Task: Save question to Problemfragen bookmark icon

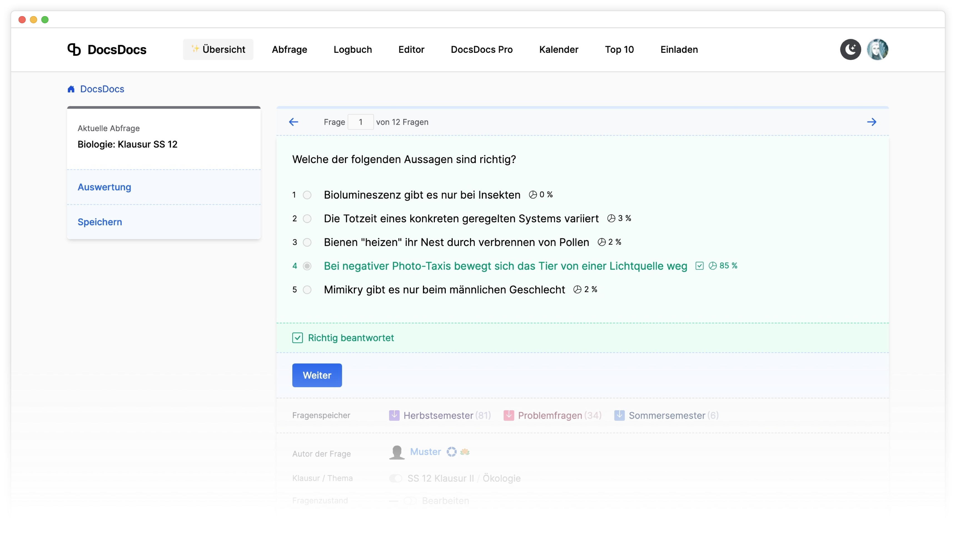Action: coord(508,415)
